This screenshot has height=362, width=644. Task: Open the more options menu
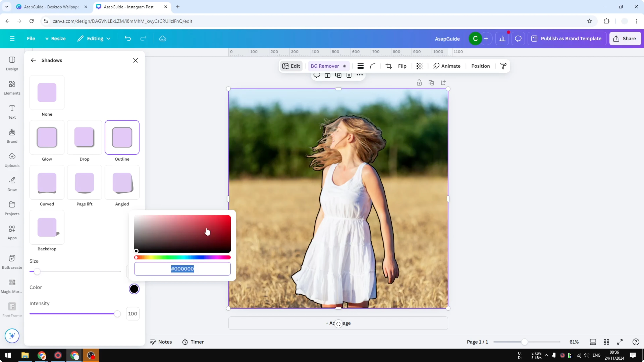(359, 75)
